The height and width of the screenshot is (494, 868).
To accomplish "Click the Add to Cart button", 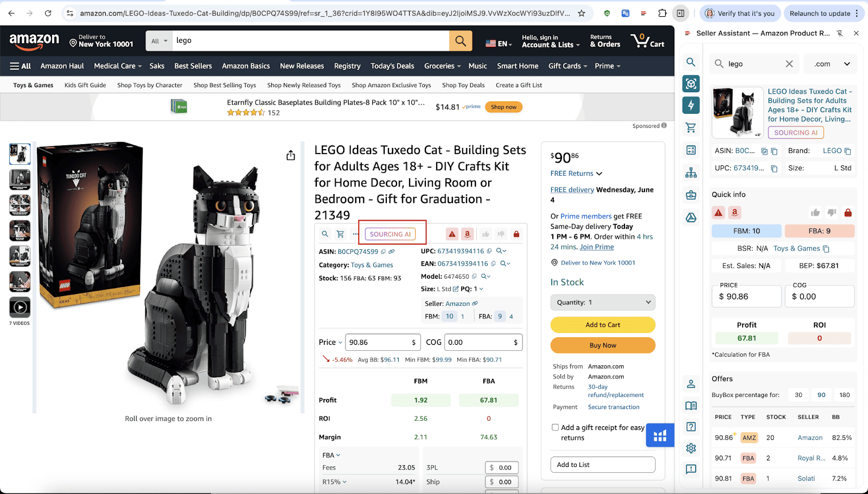I will coord(602,324).
